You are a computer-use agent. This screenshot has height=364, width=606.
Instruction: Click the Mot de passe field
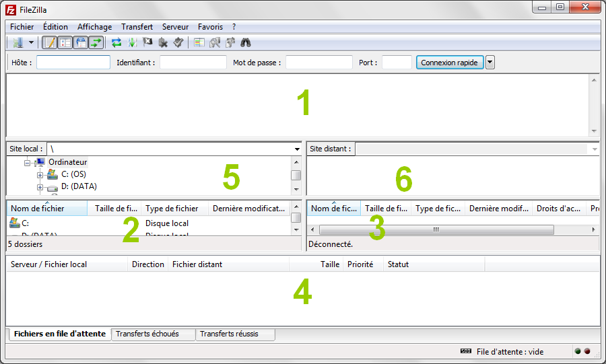[x=319, y=63]
